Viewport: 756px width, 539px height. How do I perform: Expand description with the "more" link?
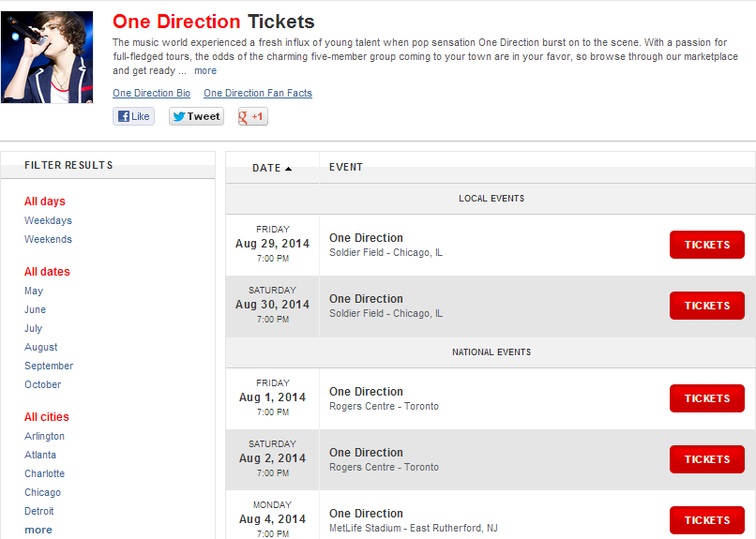point(205,71)
